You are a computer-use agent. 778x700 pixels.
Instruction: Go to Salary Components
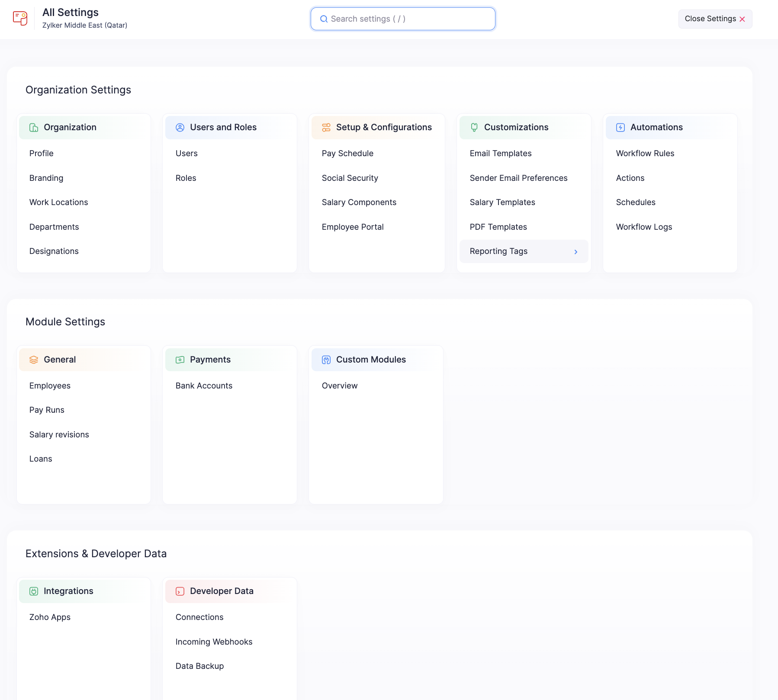[359, 202]
